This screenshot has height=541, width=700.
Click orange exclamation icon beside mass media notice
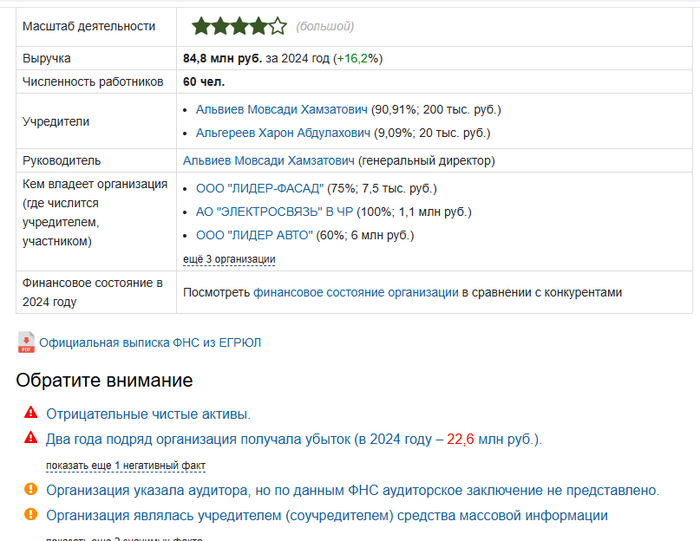pos(30,516)
